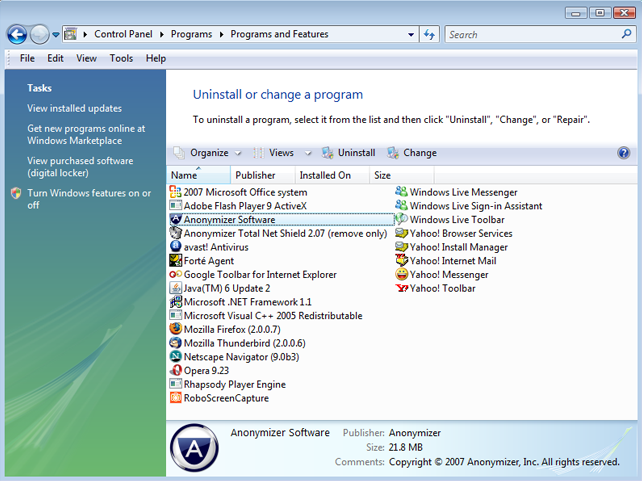Click the Yahoo! Messenger smiley icon
642x481 pixels.
pyautogui.click(x=402, y=274)
